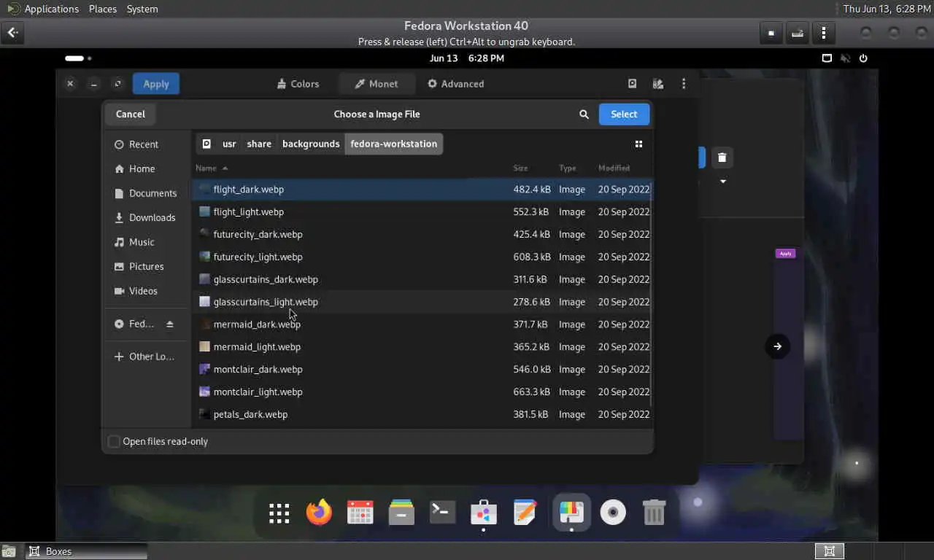934x560 pixels.
Task: Go back with the Boxes arrow button
Action: pos(13,33)
